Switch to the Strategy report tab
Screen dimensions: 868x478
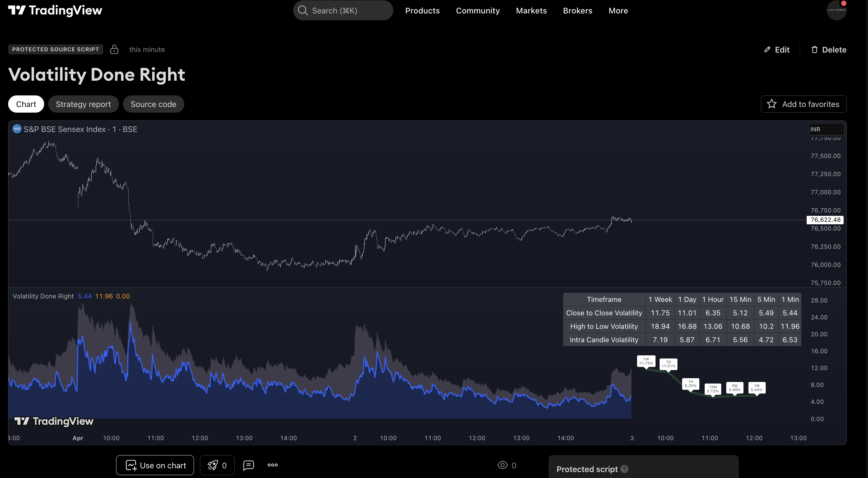tap(83, 104)
